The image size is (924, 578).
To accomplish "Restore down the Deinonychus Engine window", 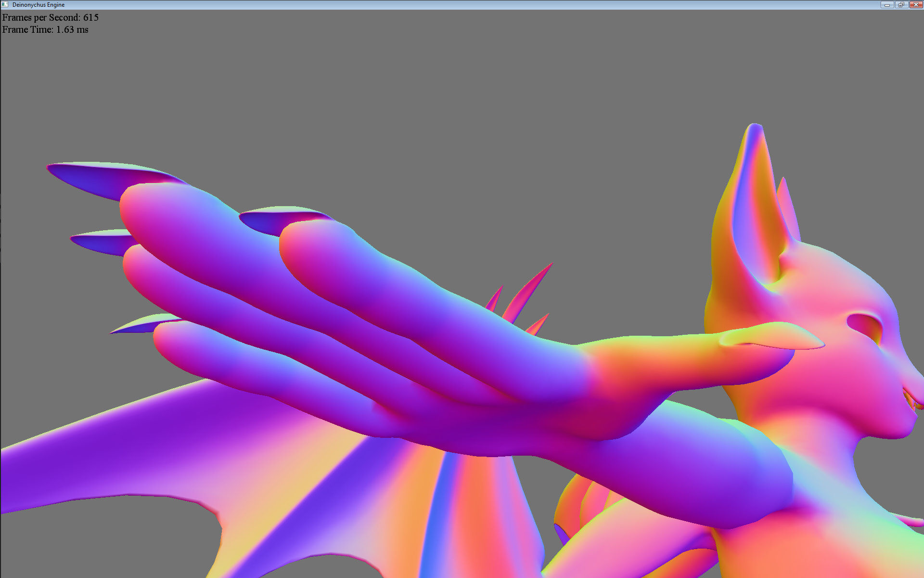I will point(901,4).
